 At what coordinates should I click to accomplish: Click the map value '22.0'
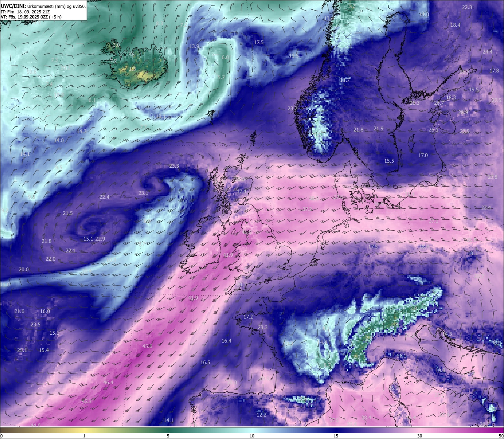coord(50,259)
